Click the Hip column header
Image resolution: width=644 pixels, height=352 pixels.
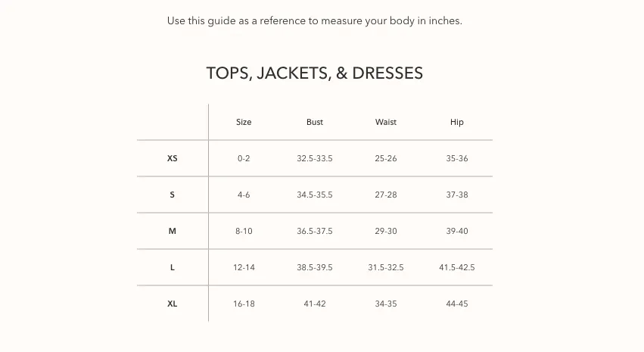click(x=457, y=122)
